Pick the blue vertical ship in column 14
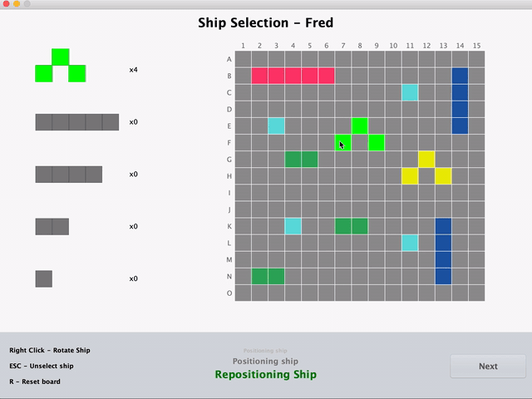This screenshot has width=532, height=399. tap(460, 101)
